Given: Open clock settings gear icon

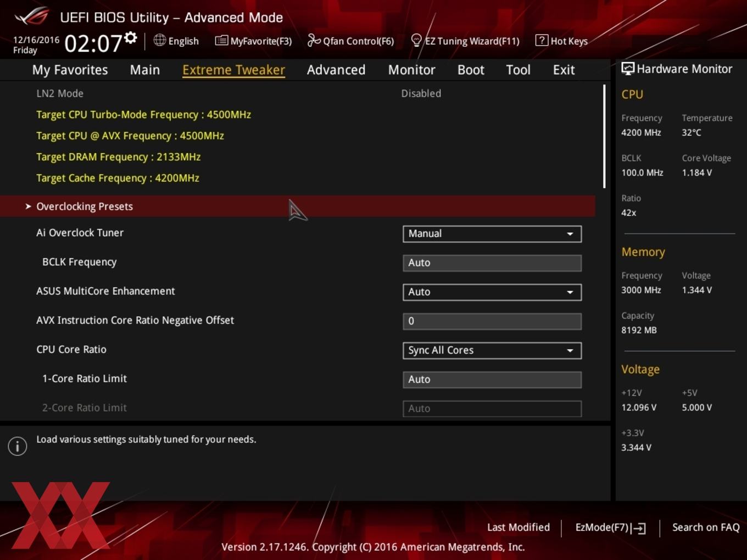Looking at the screenshot, I should (131, 37).
